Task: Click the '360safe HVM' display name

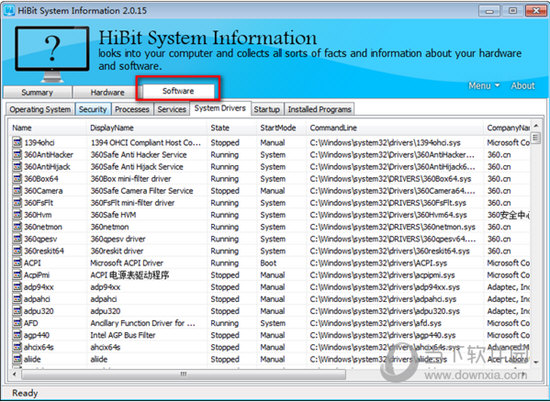Action: (x=113, y=215)
